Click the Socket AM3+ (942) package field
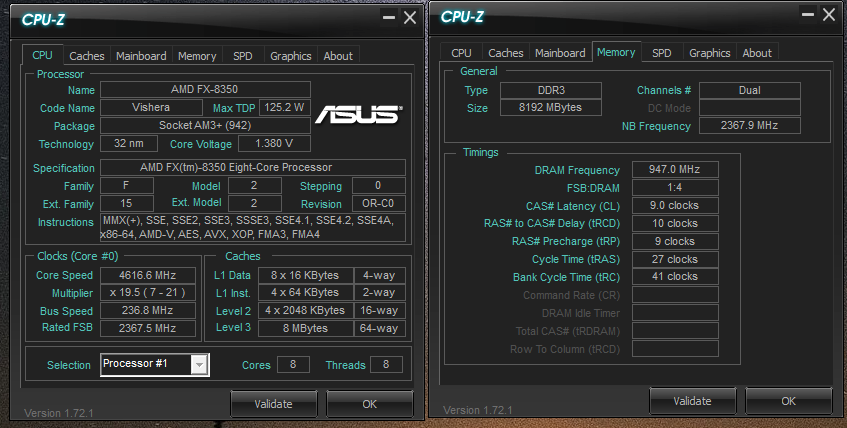 pos(205,125)
